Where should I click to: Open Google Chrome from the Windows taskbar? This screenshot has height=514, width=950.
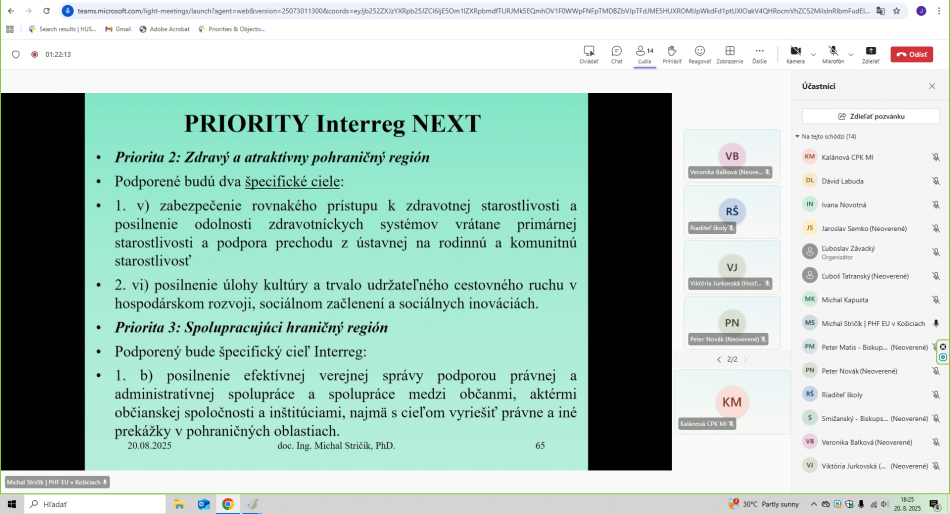[228, 504]
